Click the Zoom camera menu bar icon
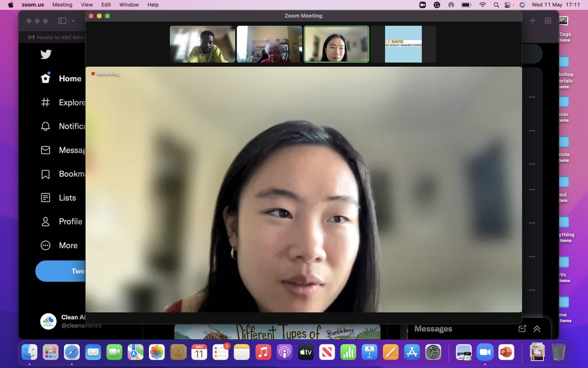Viewport: 588px width, 368px height. tap(423, 4)
